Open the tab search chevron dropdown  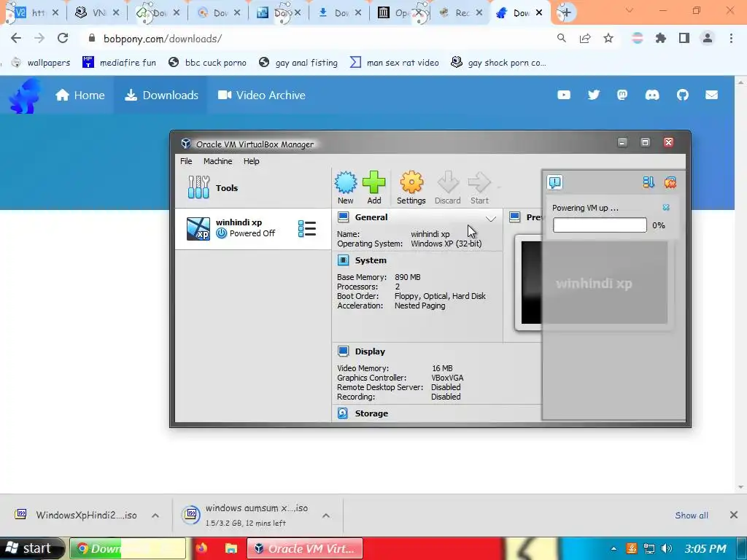pos(630,10)
